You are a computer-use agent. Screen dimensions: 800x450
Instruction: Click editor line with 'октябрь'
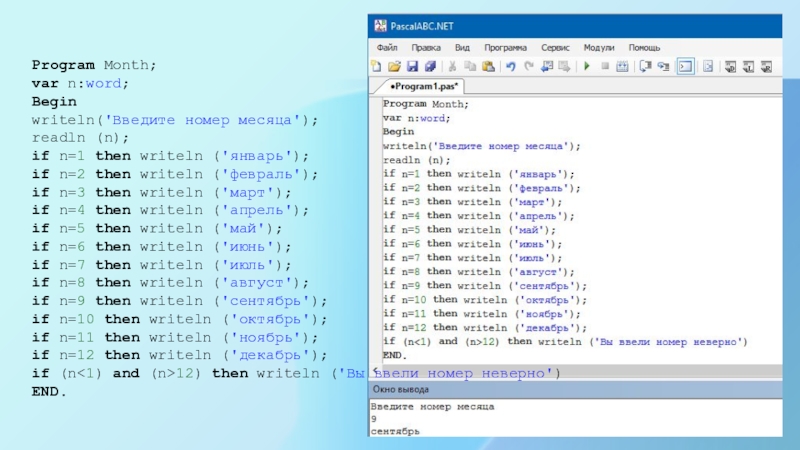[485, 299]
